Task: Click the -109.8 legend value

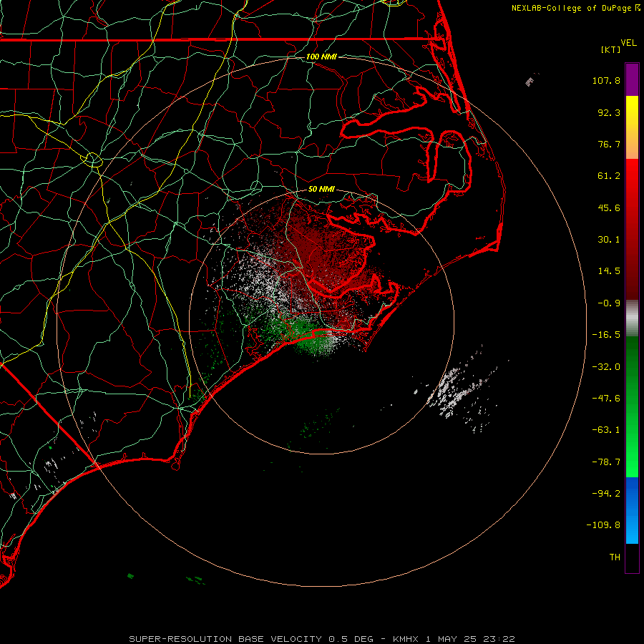Action: 603,525
